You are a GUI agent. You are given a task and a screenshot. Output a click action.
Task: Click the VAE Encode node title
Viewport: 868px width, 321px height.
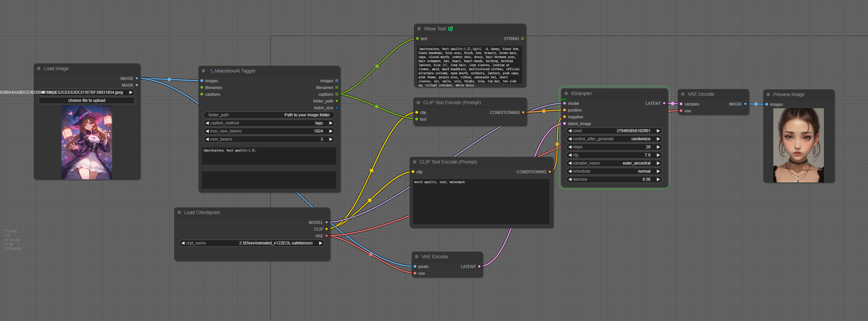point(435,257)
